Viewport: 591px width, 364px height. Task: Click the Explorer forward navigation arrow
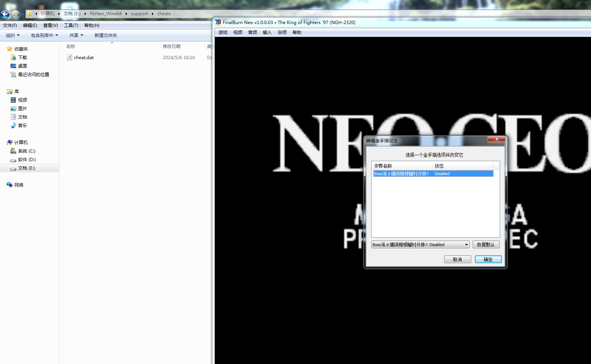15,14
